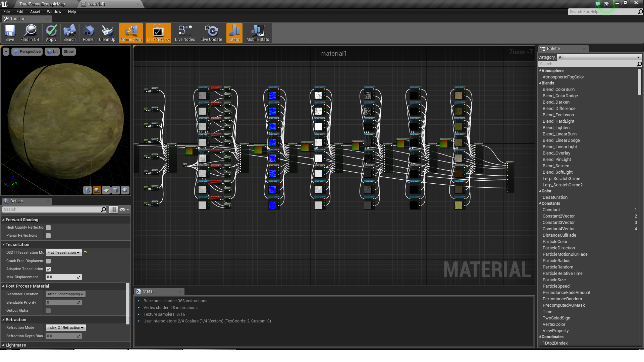Image resolution: width=644 pixels, height=362 pixels.
Task: Open the Flat Tessellation dropdown
Action: pos(64,253)
